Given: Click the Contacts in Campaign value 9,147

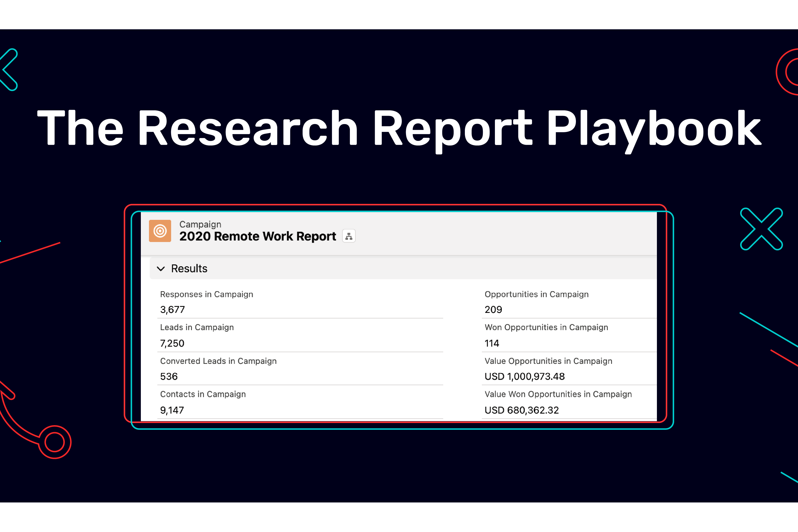Looking at the screenshot, I should coord(172,410).
